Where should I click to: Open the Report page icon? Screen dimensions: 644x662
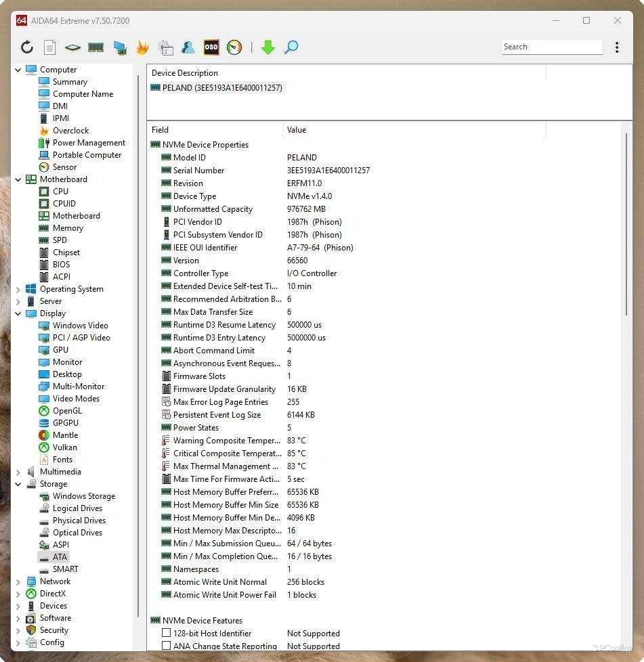coord(49,47)
